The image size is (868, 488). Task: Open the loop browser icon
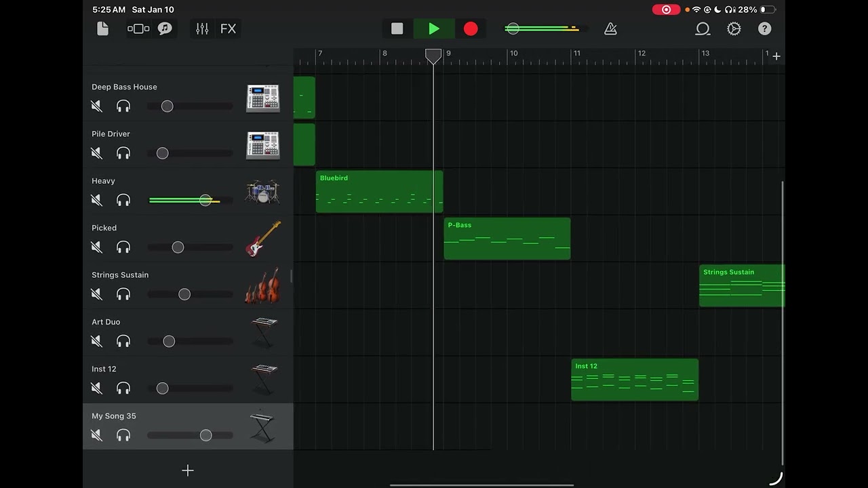coord(703,28)
